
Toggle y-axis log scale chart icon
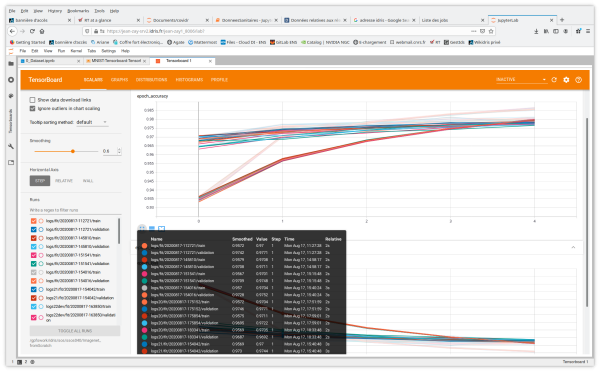(152, 228)
